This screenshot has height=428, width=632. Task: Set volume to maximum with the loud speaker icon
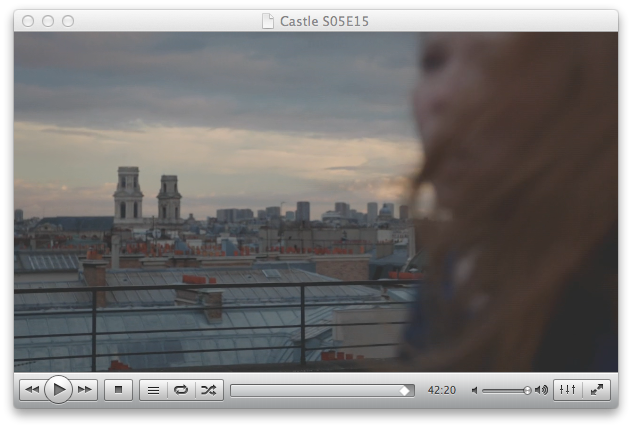click(541, 390)
